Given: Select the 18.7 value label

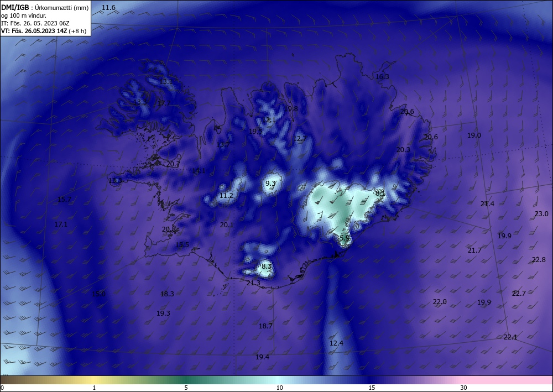Looking at the screenshot, I should coord(265,326).
